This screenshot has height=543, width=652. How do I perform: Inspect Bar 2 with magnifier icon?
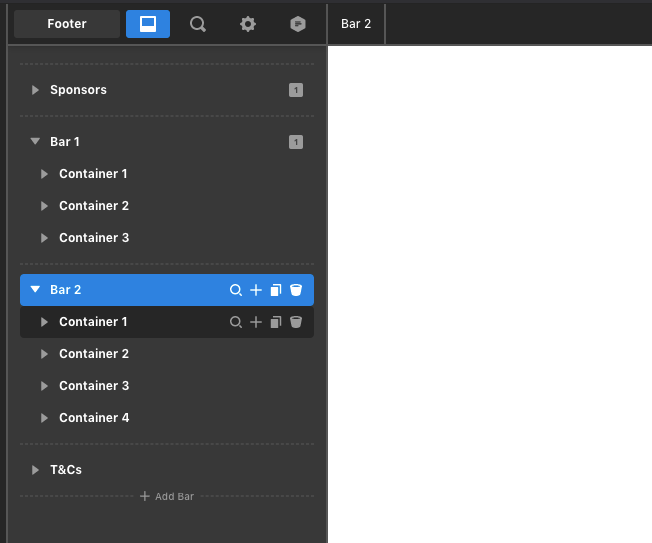(236, 290)
